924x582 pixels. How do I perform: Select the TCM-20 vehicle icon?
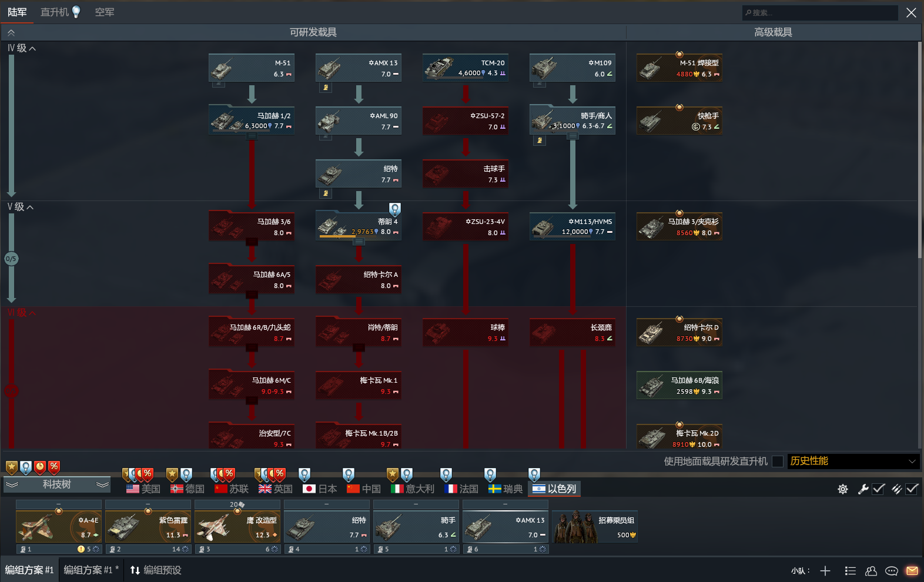tap(438, 68)
